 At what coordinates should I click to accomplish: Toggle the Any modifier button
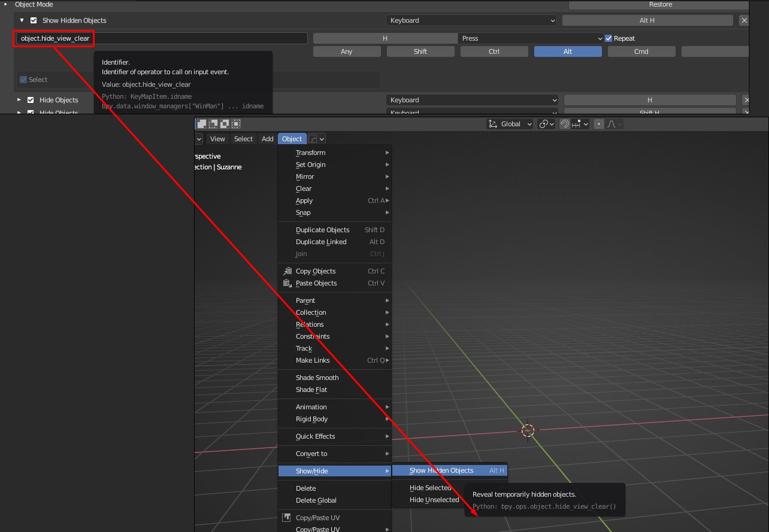pos(347,51)
